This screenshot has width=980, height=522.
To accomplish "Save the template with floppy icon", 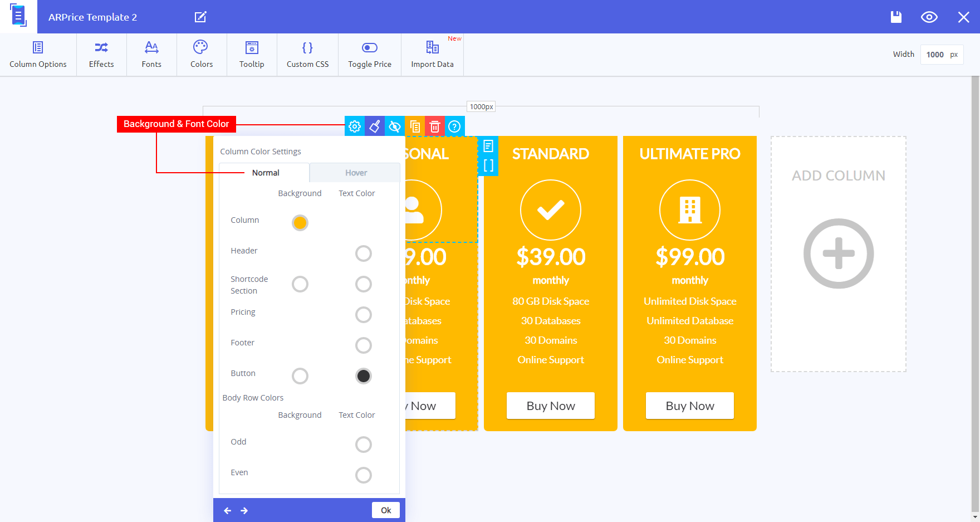I will tap(896, 17).
